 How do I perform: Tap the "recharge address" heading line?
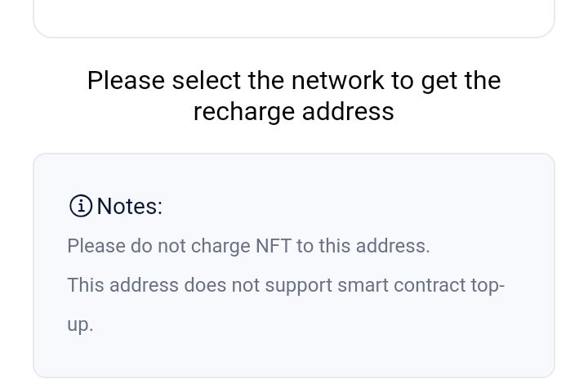[294, 111]
